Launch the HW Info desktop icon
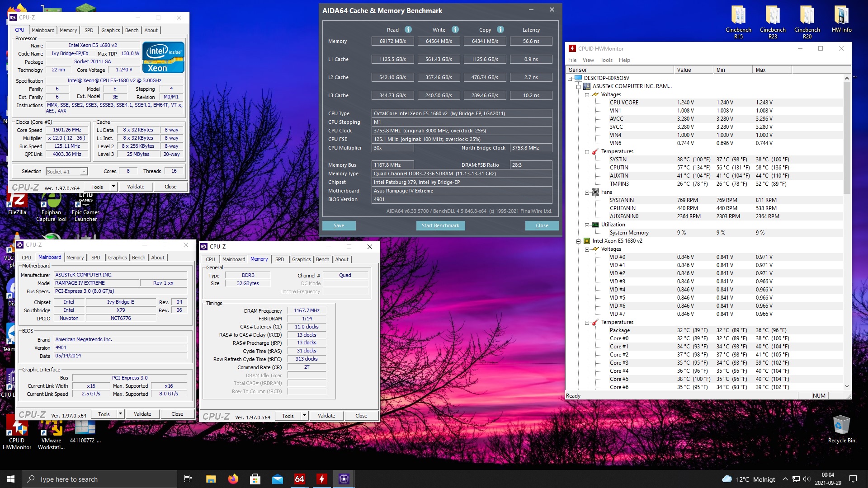Viewport: 868px width, 488px height. pyautogui.click(x=841, y=19)
